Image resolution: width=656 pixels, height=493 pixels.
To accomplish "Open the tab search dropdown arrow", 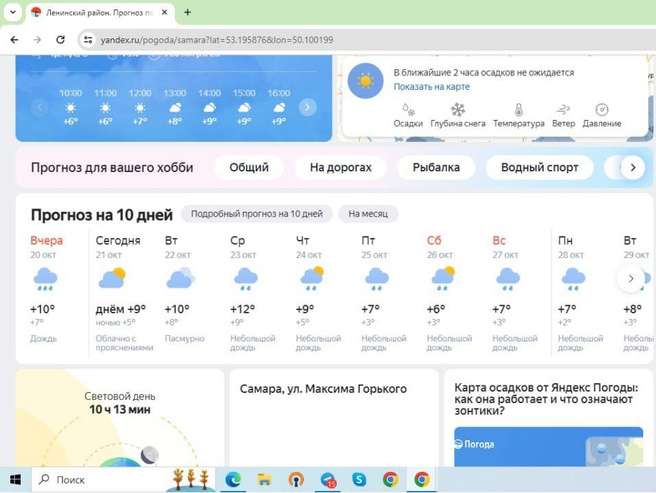I will 13,12.
